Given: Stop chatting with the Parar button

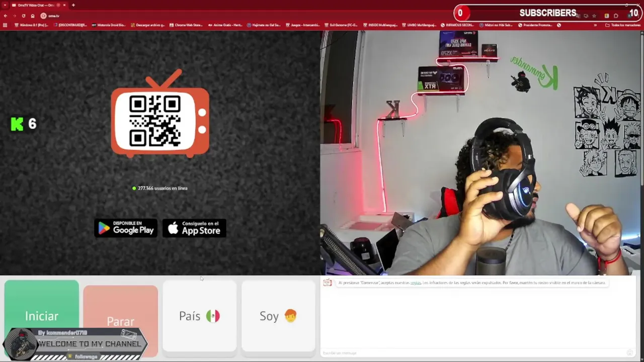Looking at the screenshot, I should [120, 321].
